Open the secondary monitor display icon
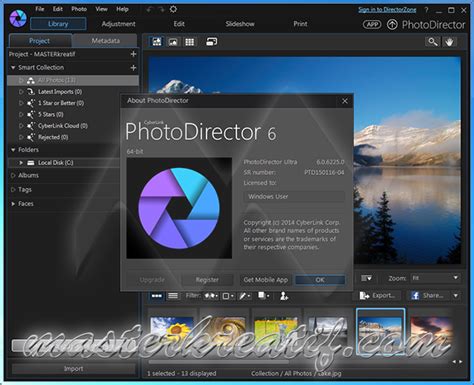The width and height of the screenshot is (474, 385). click(x=212, y=42)
